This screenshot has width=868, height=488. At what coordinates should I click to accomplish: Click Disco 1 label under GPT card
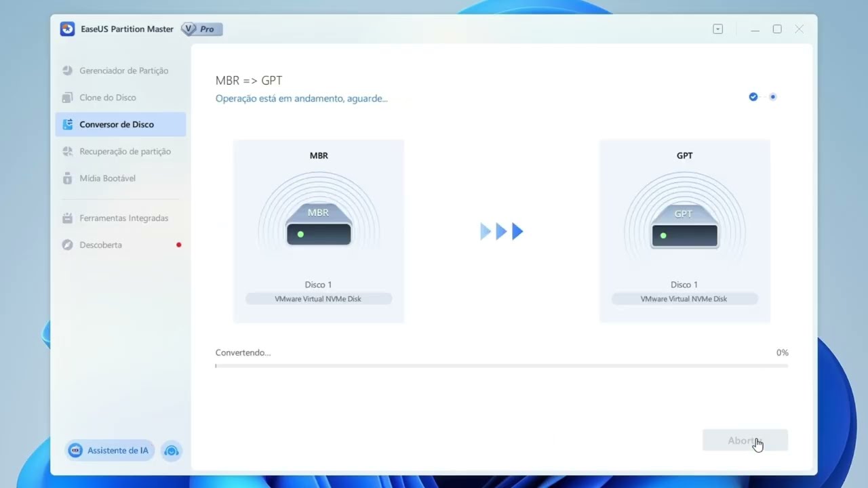684,285
